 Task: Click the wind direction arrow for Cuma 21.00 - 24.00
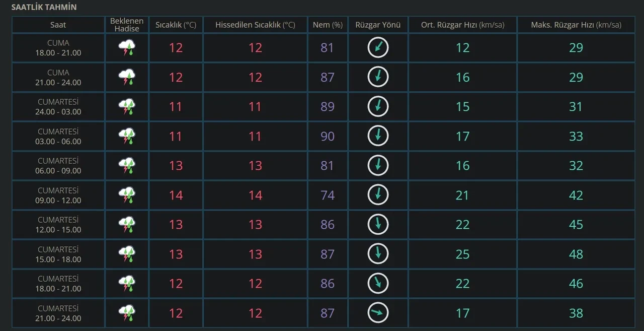pyautogui.click(x=378, y=77)
